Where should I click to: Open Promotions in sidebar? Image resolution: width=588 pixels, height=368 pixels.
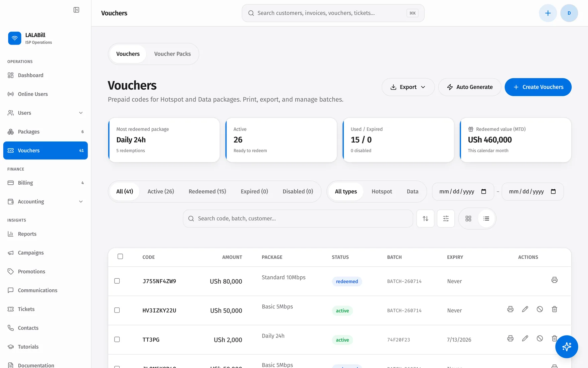[45, 271]
